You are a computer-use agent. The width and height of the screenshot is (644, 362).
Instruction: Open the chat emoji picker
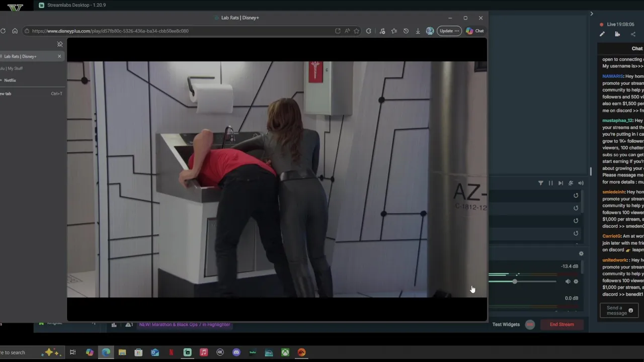[x=631, y=311]
